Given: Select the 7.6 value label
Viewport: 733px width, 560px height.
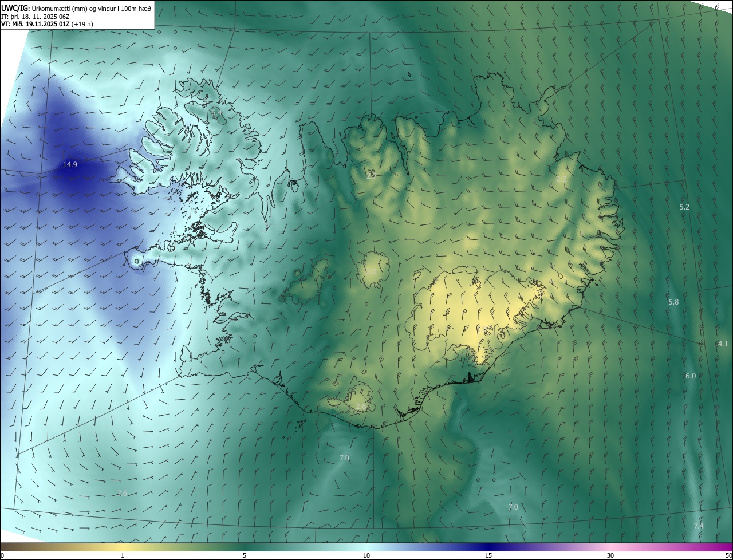Looking at the screenshot, I should [122, 494].
